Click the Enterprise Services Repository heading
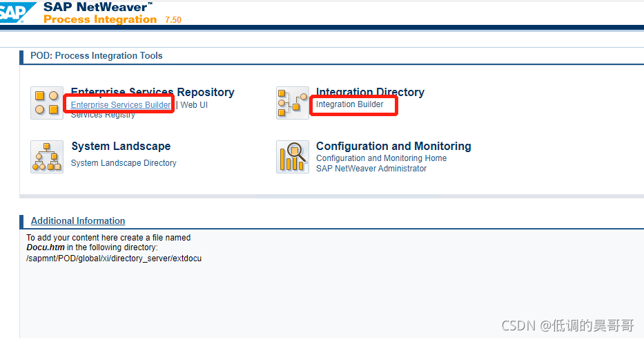Screen dimensions: 644x338 pos(153,92)
